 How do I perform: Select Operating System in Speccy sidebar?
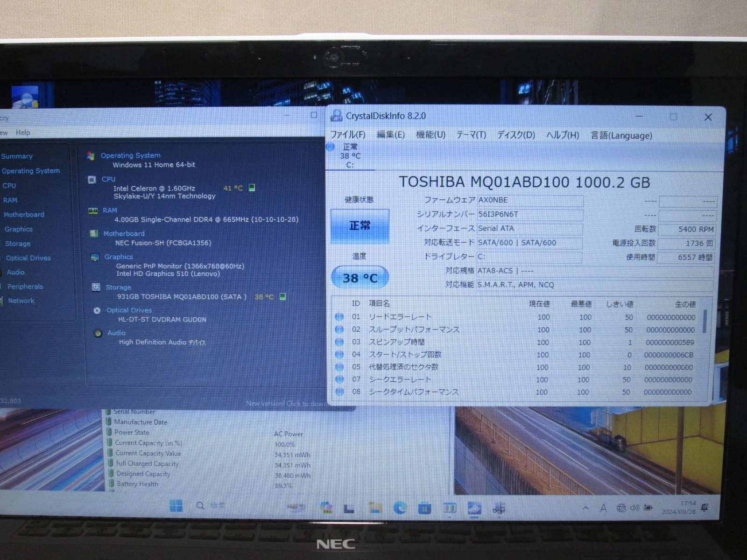tap(31, 171)
